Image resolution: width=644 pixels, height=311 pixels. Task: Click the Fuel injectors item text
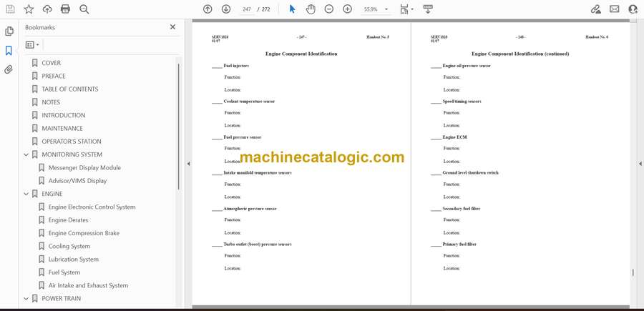(236, 66)
